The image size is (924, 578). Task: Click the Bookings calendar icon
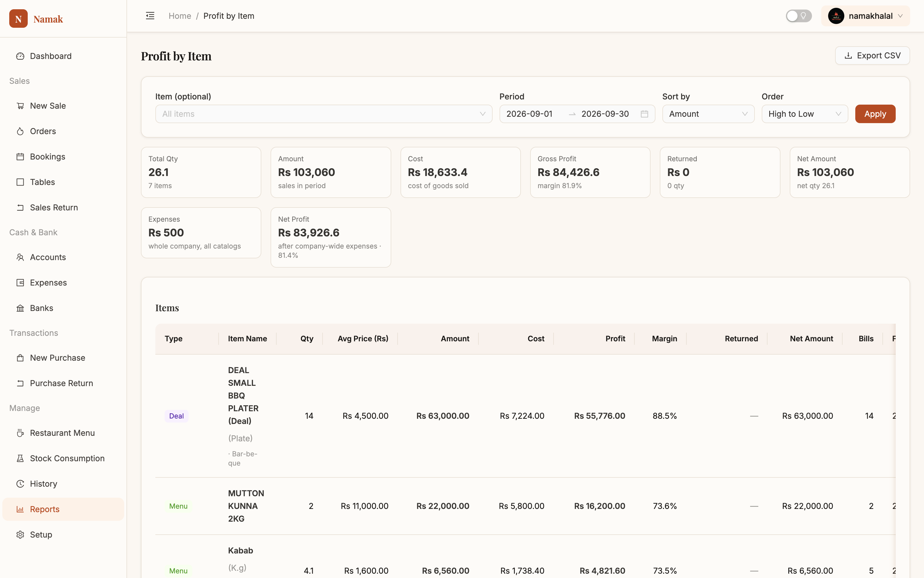(20, 157)
